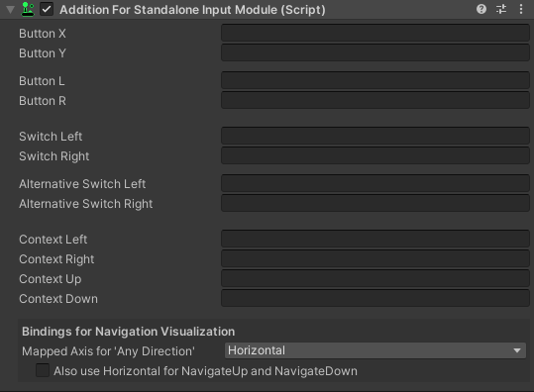
Task: Select the Button R text field
Action: coord(375,100)
